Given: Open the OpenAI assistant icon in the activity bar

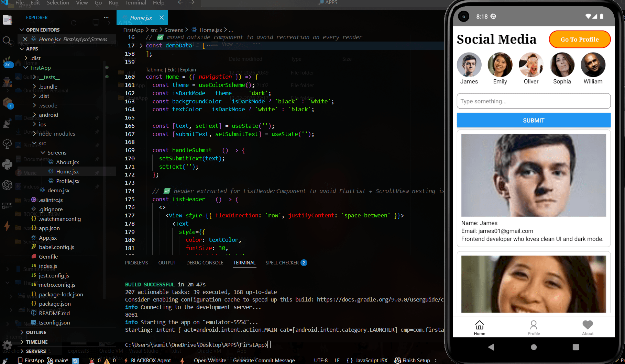Looking at the screenshot, I should coord(7,185).
